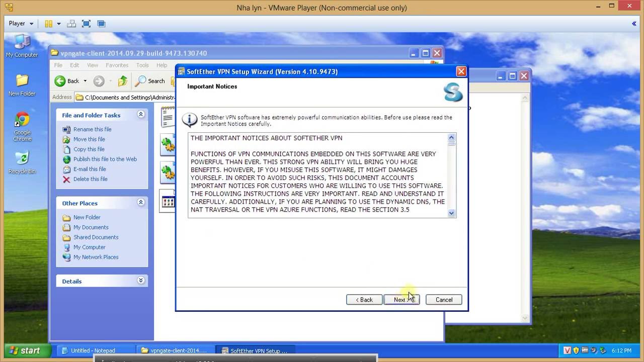Click the red V tray icon
This screenshot has width=644, height=362.
568,350
